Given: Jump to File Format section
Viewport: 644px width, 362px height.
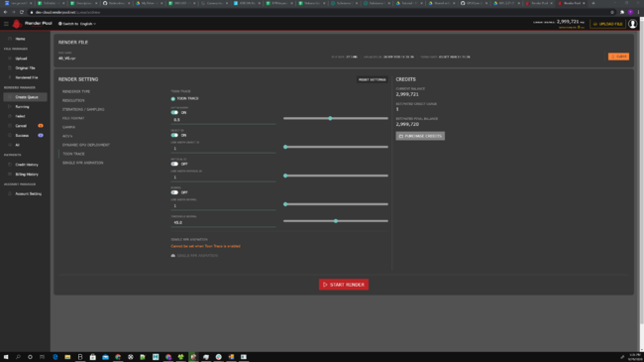Looking at the screenshot, I should 73,118.
